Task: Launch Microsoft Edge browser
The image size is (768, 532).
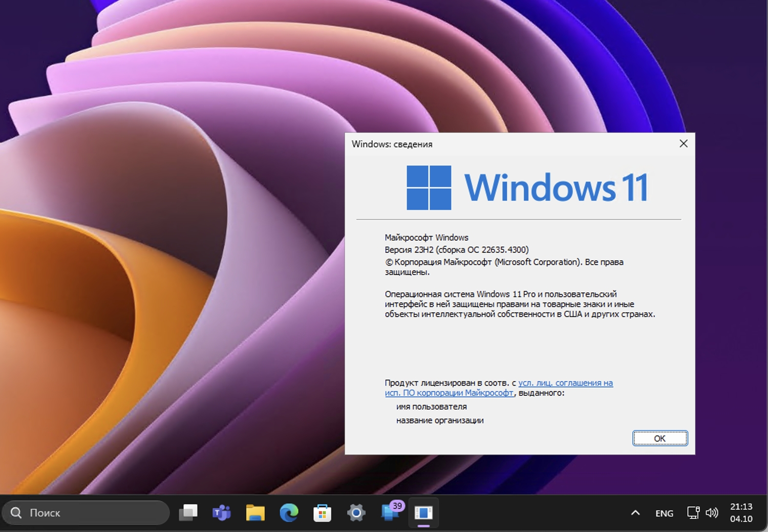Action: tap(289, 513)
